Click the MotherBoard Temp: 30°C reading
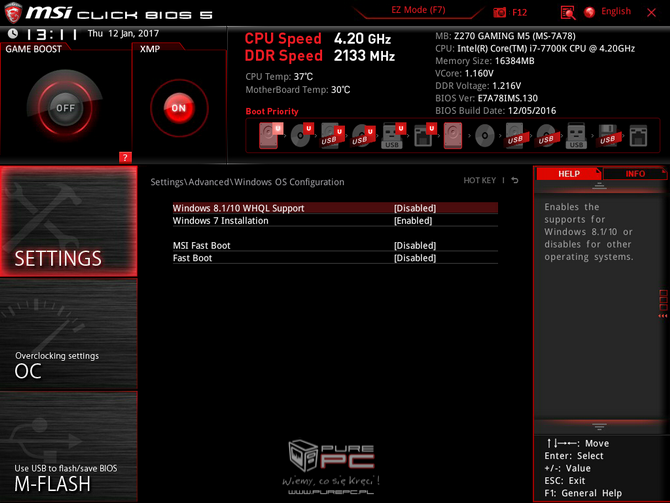 click(298, 90)
